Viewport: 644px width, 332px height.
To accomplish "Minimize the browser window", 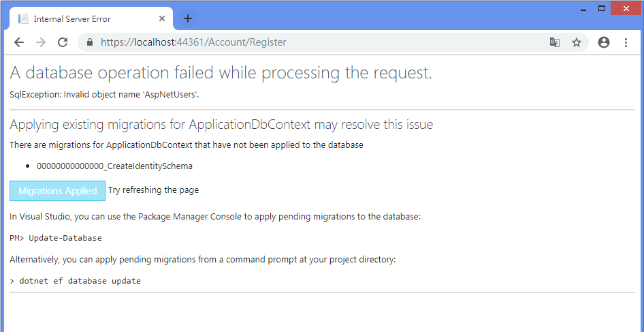I will point(583,8).
